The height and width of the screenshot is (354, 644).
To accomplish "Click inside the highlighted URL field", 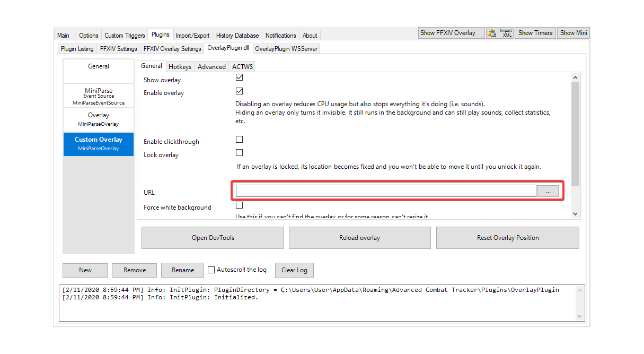I will [384, 191].
